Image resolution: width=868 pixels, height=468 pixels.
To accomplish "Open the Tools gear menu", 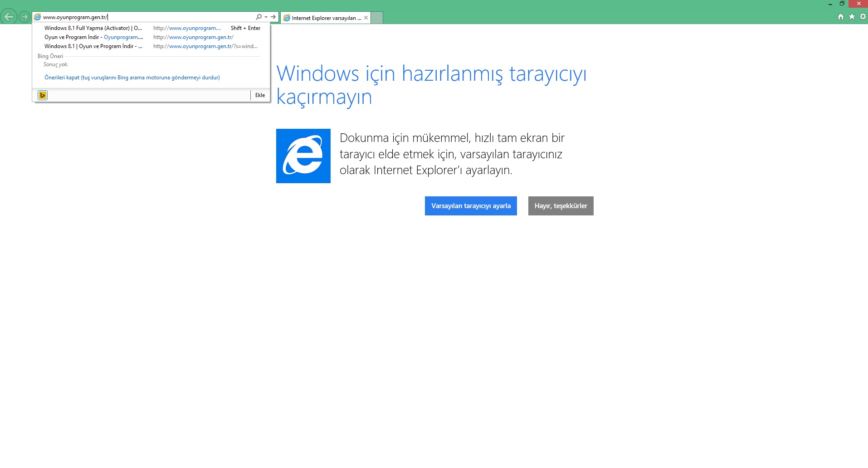I will [863, 17].
